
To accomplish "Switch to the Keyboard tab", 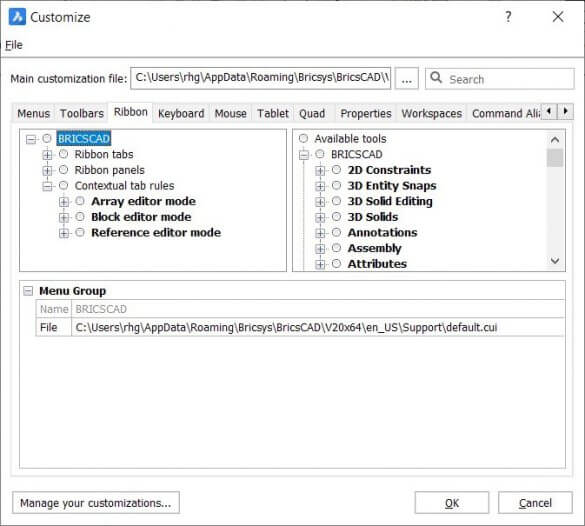I will click(181, 113).
